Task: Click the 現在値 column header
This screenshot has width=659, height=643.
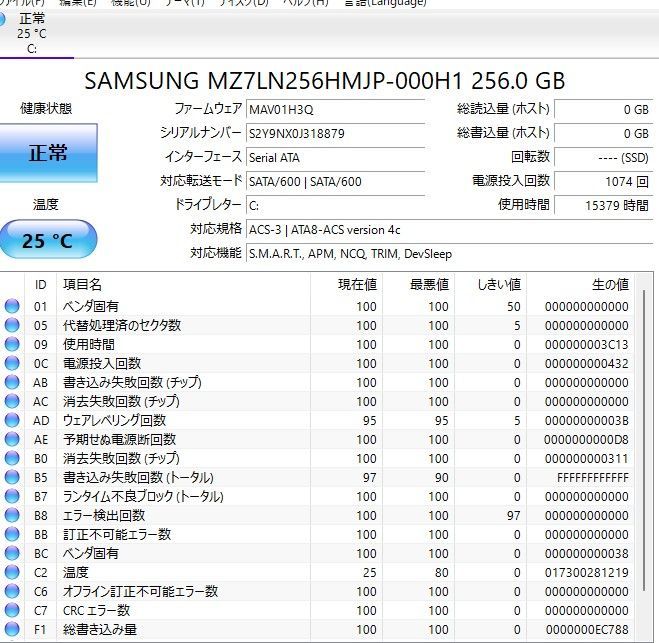Action: pyautogui.click(x=346, y=285)
